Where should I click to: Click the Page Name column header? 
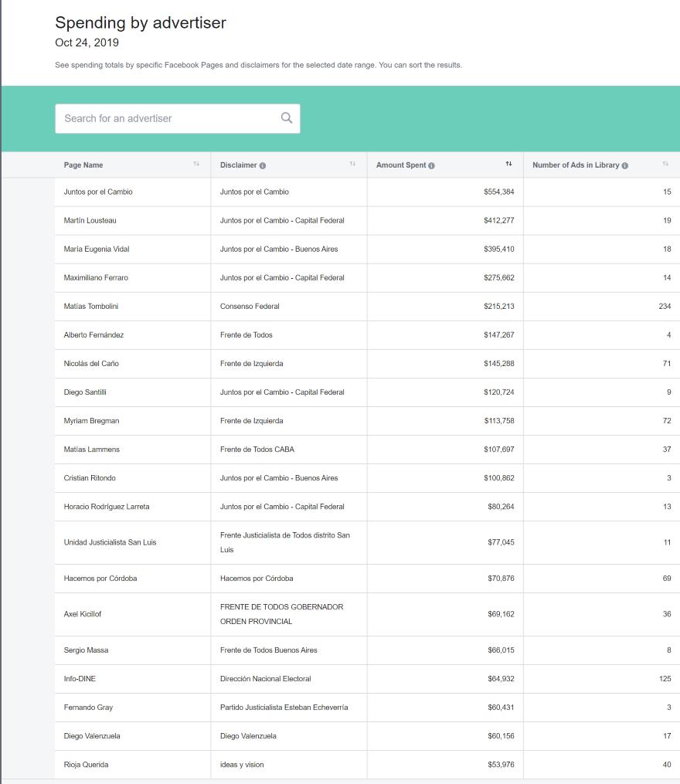(x=83, y=165)
